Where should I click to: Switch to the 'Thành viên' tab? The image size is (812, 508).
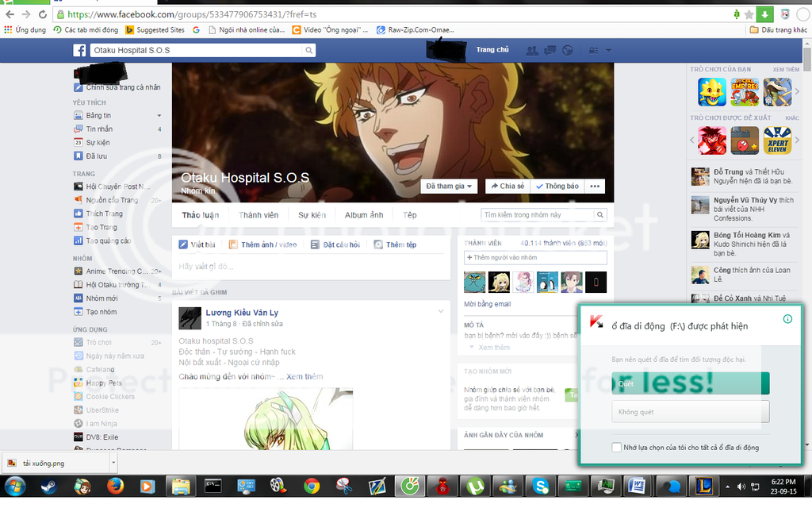259,215
